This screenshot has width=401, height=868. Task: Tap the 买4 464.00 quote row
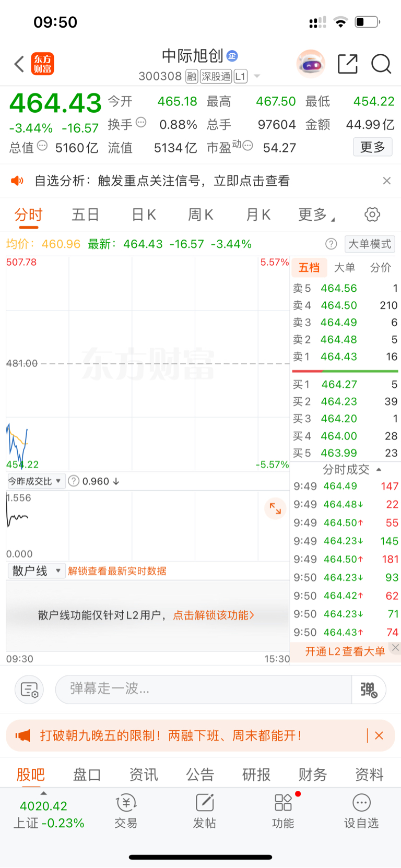point(345,436)
